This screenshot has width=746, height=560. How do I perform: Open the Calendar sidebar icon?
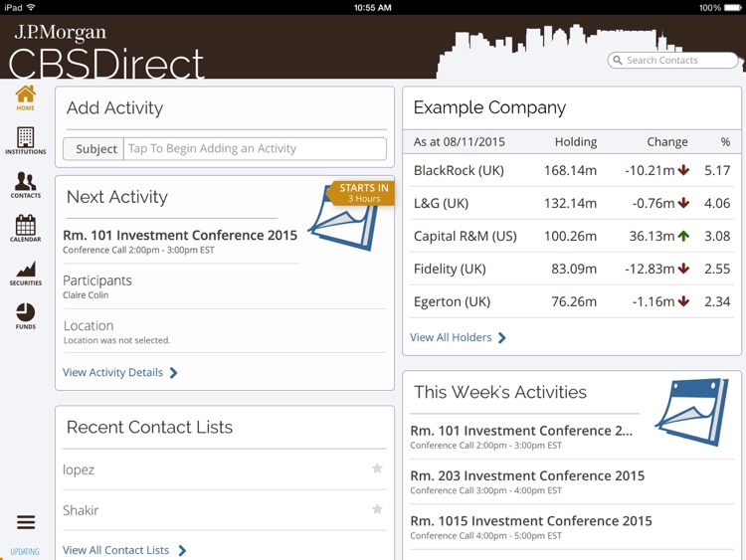click(x=25, y=229)
